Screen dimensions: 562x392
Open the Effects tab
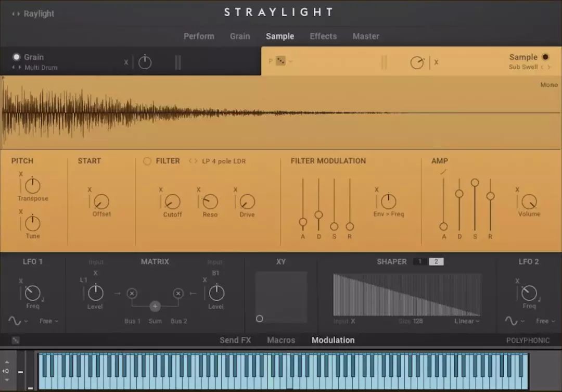323,36
